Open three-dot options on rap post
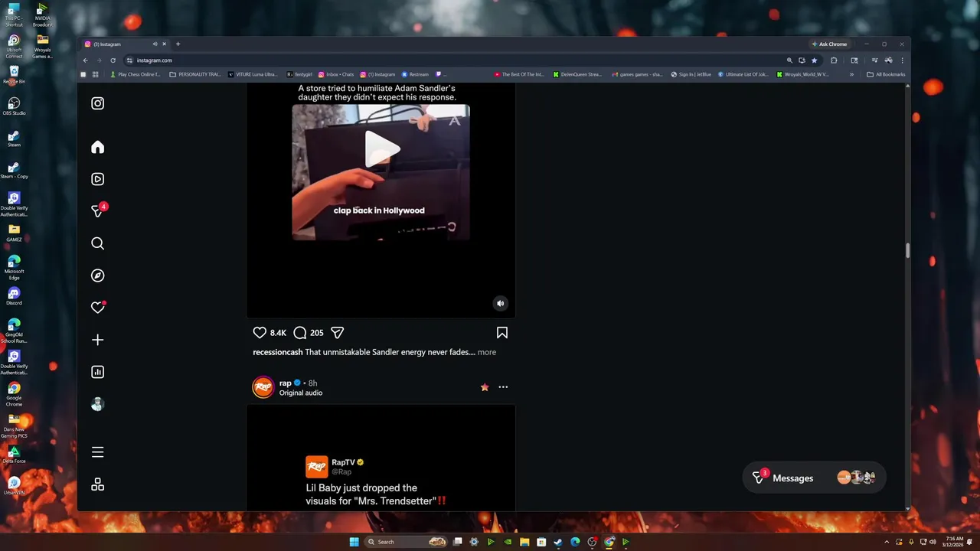The image size is (980, 551). (x=503, y=387)
